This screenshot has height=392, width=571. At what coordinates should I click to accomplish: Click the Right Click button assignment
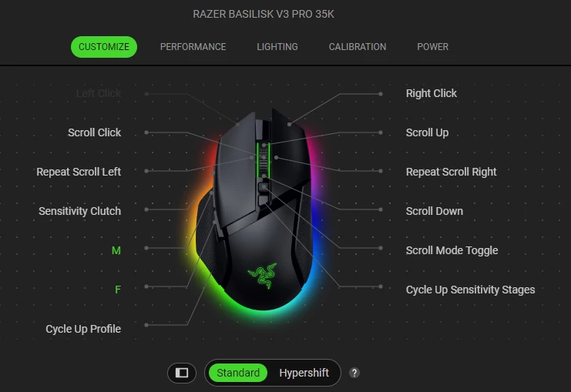click(x=432, y=93)
